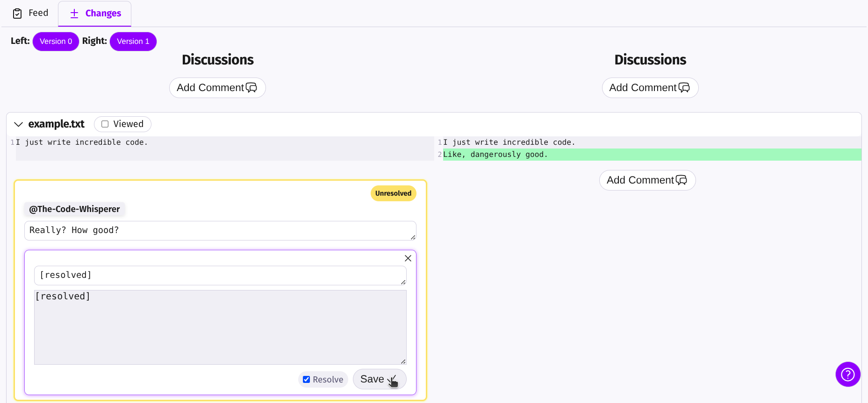The height and width of the screenshot is (403, 868).
Task: Click the 'Really? How good?' comment field
Action: click(x=220, y=231)
